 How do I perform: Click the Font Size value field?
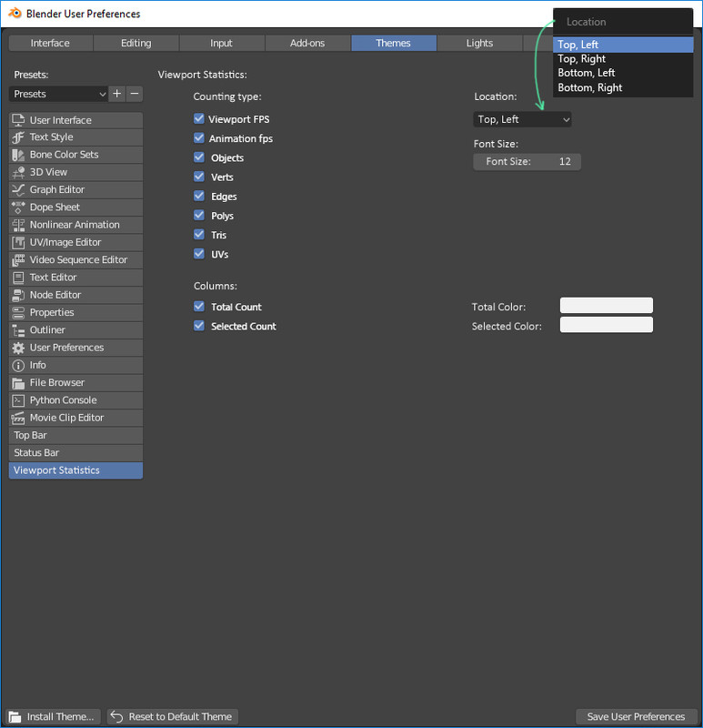[527, 162]
